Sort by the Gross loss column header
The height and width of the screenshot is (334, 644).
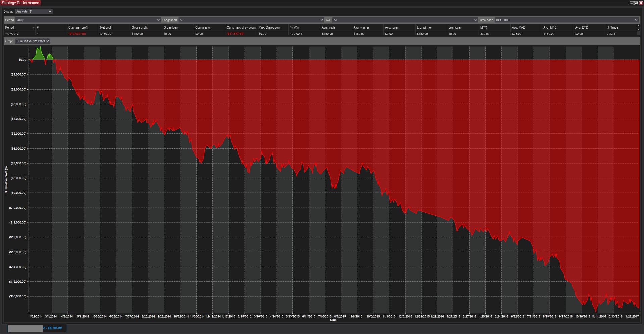(178, 27)
